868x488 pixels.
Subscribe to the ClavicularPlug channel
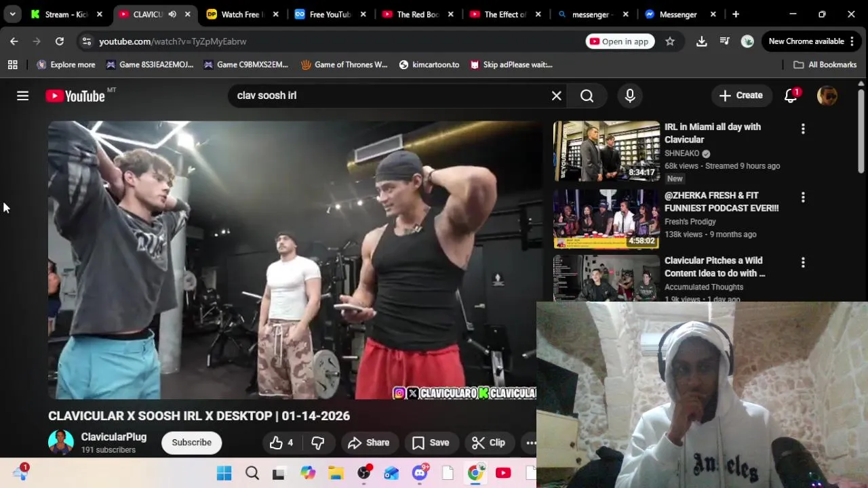[x=191, y=443]
